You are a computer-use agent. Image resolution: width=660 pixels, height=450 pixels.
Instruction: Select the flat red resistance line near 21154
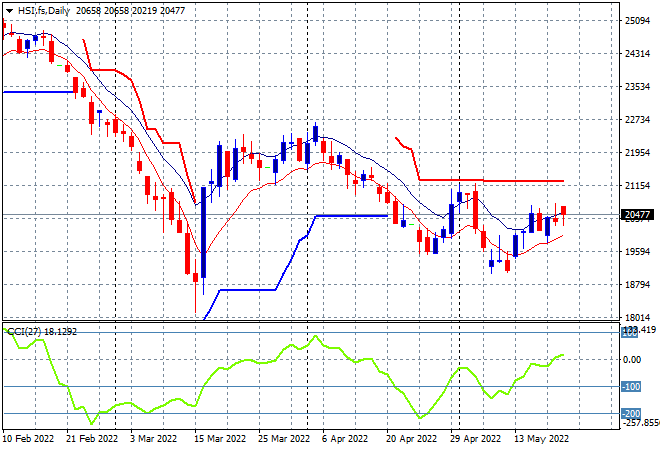[491, 181]
